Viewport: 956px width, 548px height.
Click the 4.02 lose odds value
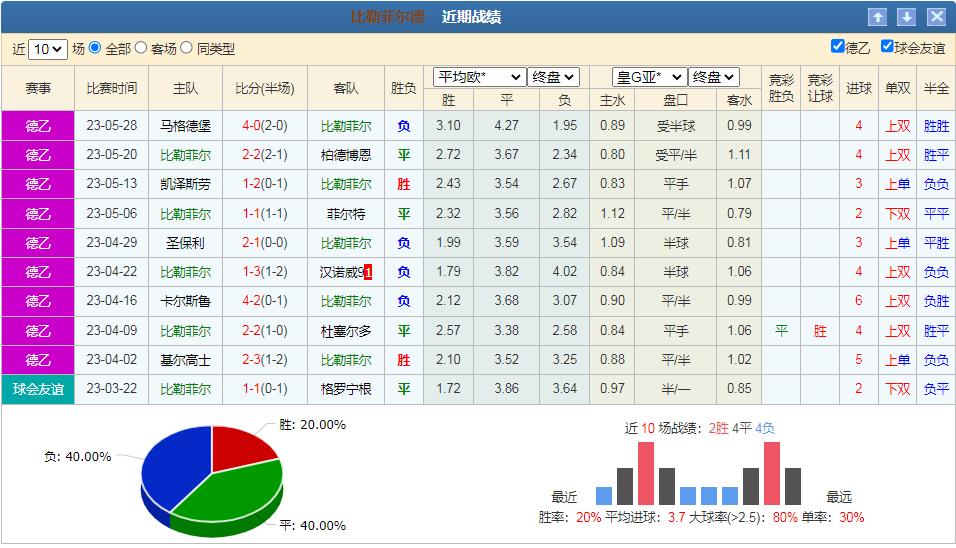click(x=565, y=272)
